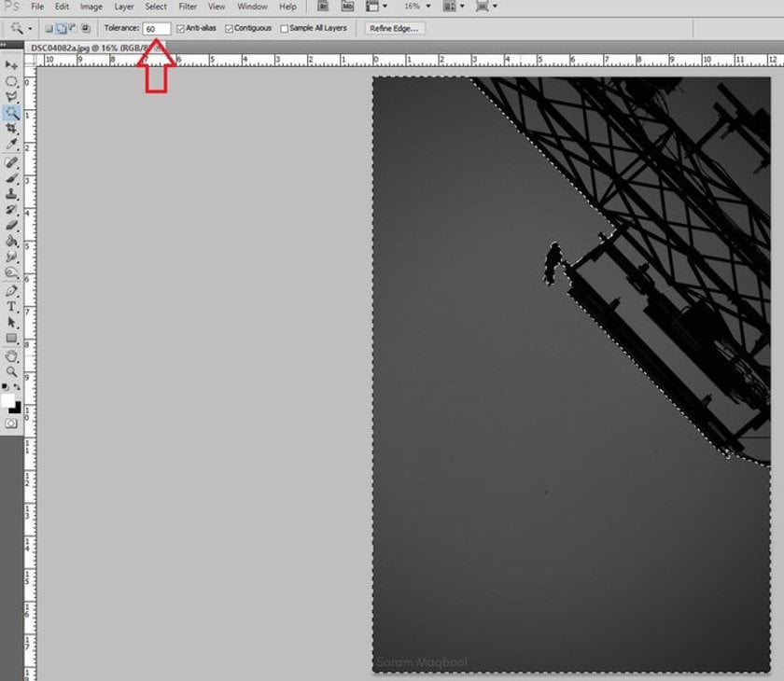This screenshot has width=784, height=681.
Task: Select the Hand tool
Action: [11, 356]
